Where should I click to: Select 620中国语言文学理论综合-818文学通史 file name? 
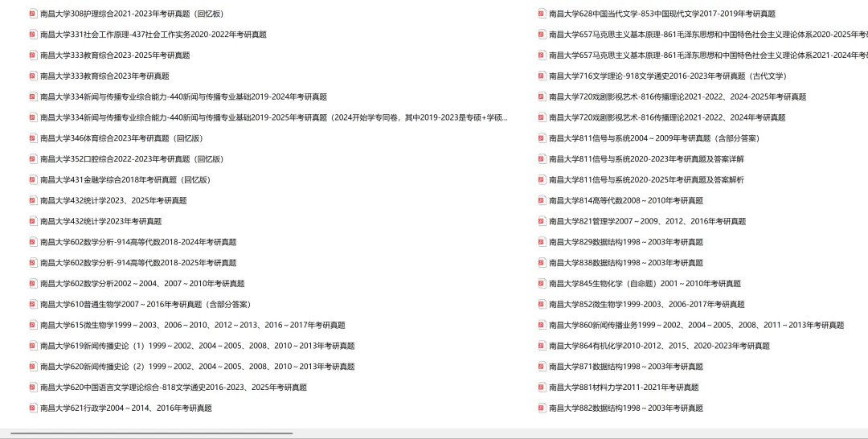click(174, 388)
